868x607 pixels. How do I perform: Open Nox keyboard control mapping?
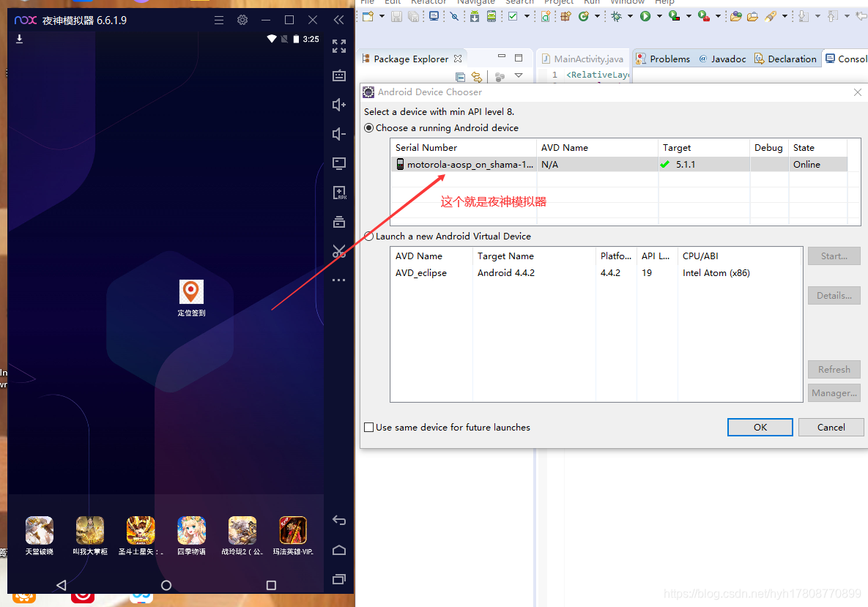click(x=339, y=75)
